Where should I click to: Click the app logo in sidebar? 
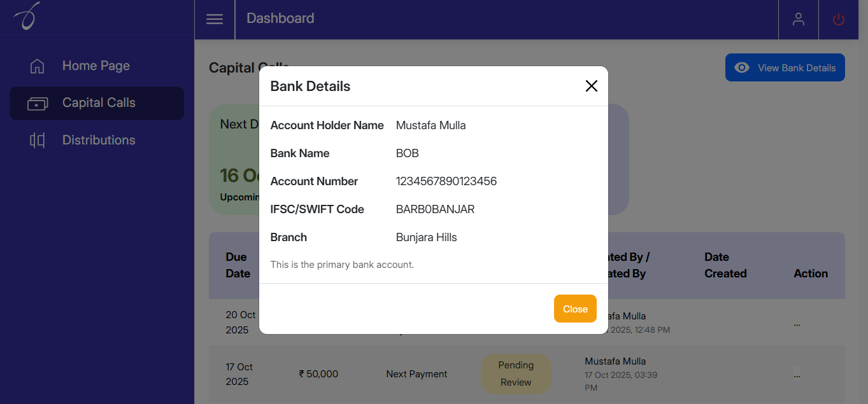[x=27, y=16]
